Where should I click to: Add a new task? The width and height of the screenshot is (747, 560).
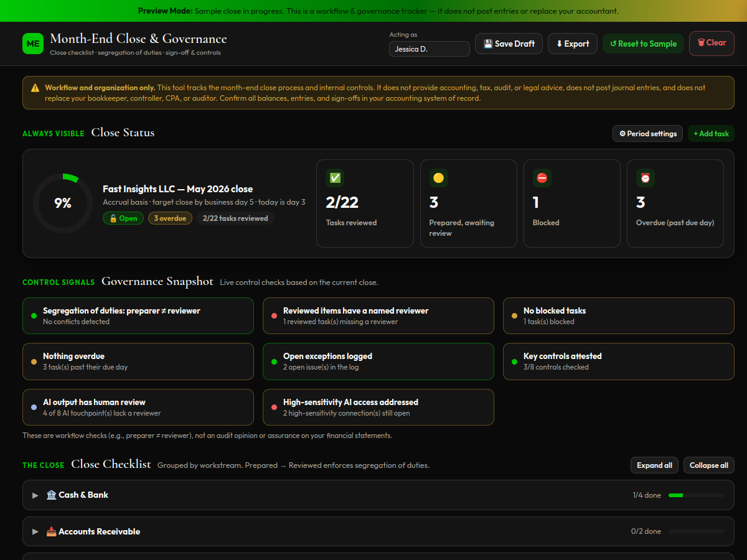(711, 134)
